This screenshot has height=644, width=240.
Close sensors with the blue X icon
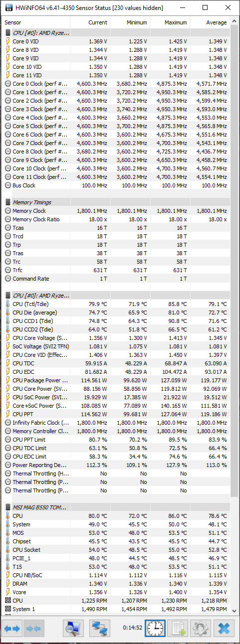pyautogui.click(x=224, y=629)
